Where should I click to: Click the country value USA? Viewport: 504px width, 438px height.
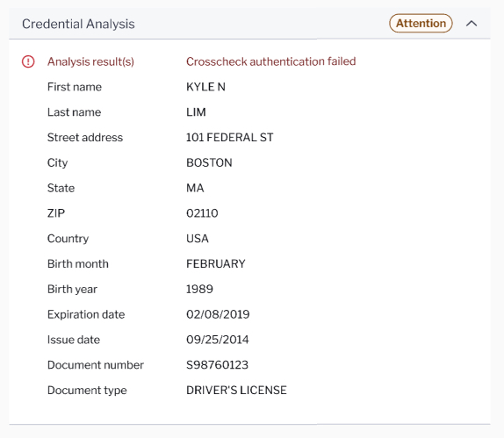point(198,239)
